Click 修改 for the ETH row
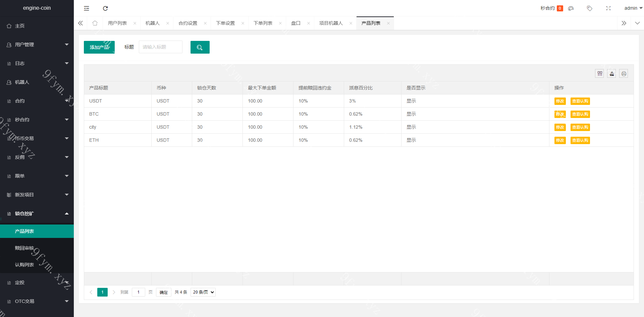 pyautogui.click(x=560, y=140)
